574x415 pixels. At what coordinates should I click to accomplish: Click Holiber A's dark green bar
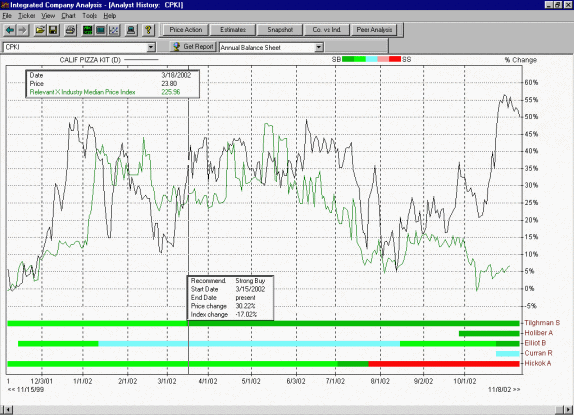489,333
